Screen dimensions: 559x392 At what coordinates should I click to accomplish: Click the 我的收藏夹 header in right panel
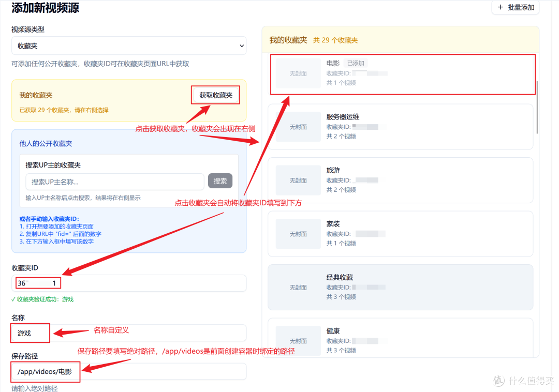(x=288, y=40)
